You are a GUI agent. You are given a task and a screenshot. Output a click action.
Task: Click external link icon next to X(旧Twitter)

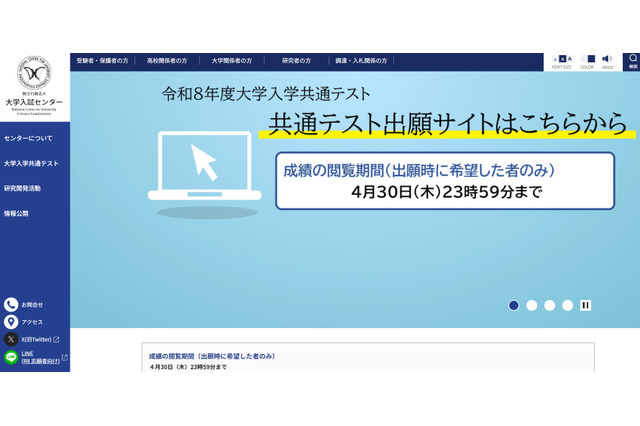coord(56,339)
